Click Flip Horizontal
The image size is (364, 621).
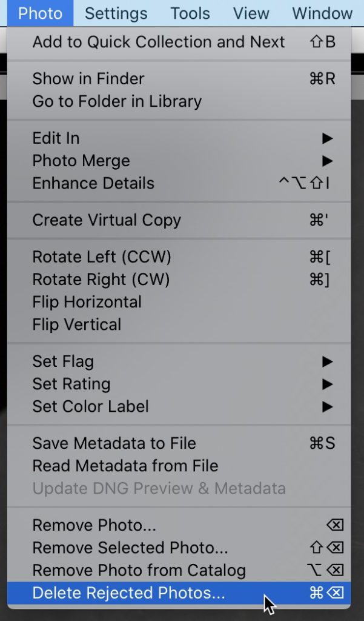pos(87,302)
